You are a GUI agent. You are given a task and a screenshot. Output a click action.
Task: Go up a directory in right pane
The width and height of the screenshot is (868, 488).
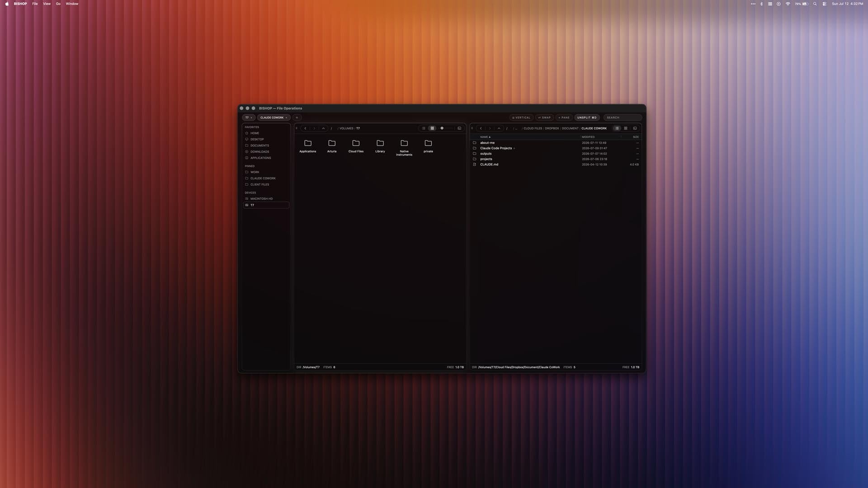[499, 128]
